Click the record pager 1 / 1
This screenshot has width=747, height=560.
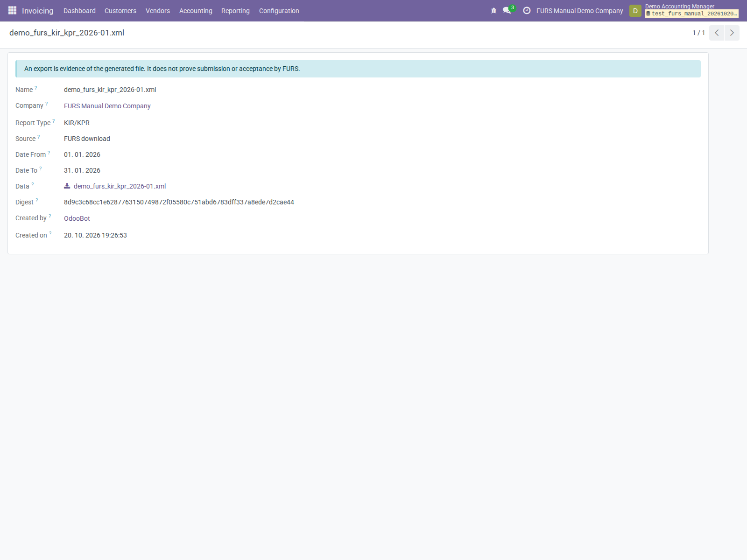coord(698,33)
